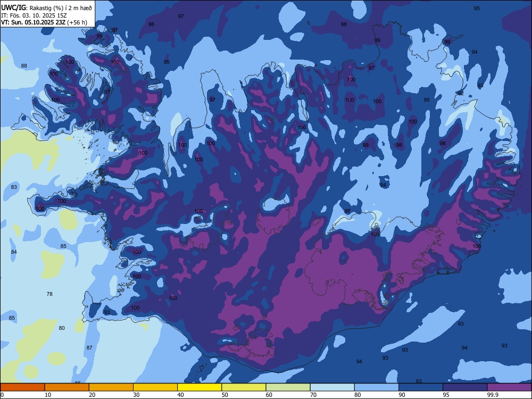Select the legend tick label '60'

(x=269, y=395)
